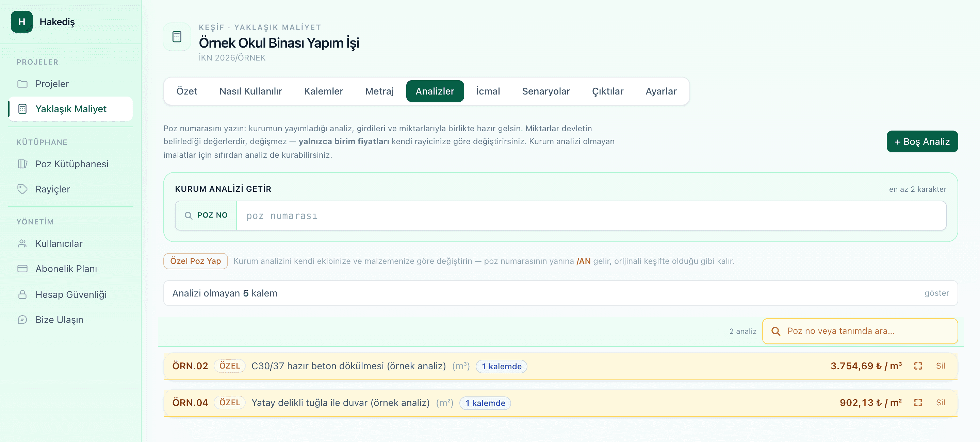The image size is (980, 442).
Task: Focus the Poz no veya tanımda ara search box
Action: click(x=860, y=331)
